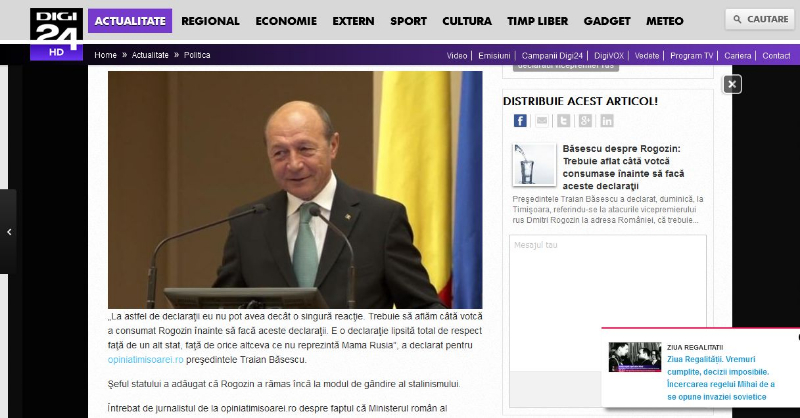Click the Digi24 HD logo

pos(57,34)
